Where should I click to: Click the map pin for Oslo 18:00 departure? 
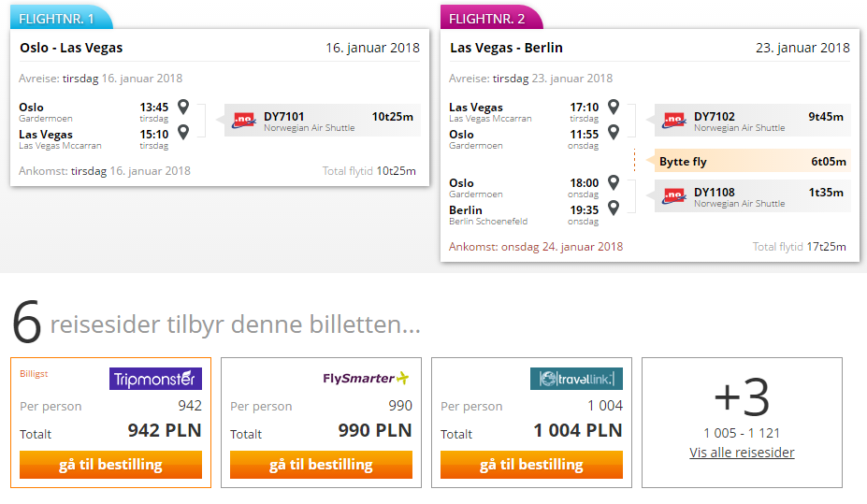click(614, 181)
